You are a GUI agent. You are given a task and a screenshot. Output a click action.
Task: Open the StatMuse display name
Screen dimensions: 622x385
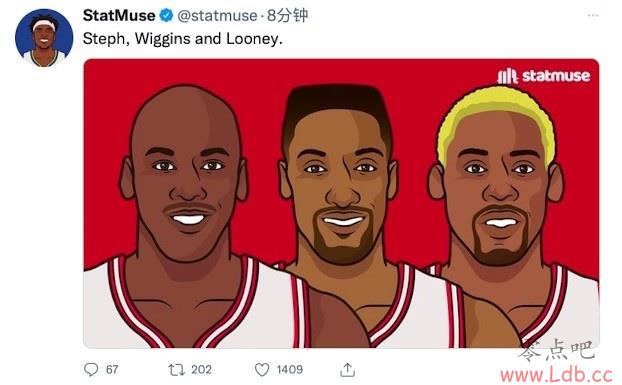119,15
